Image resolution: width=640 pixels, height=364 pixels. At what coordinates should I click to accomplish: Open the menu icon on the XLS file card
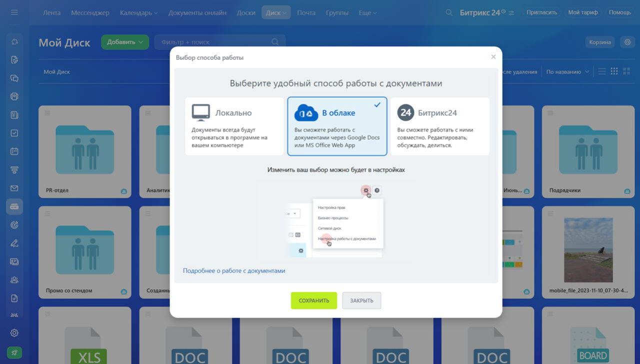click(x=47, y=314)
